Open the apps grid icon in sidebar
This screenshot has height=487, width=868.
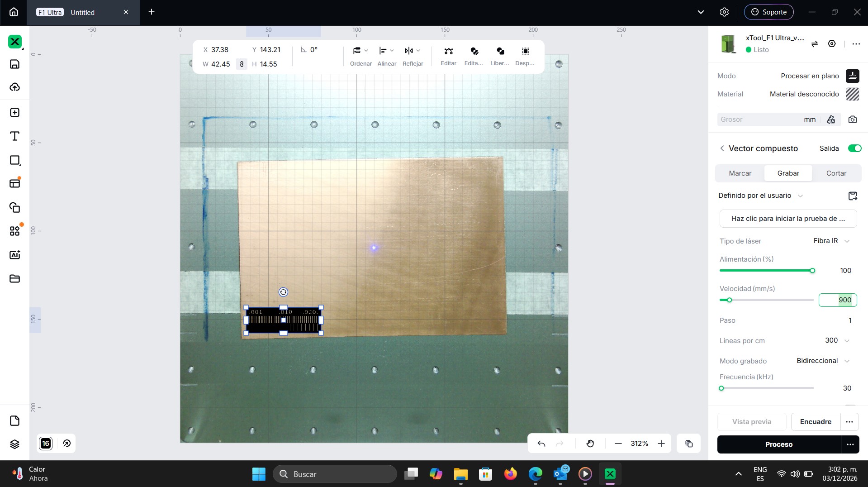coord(14,231)
